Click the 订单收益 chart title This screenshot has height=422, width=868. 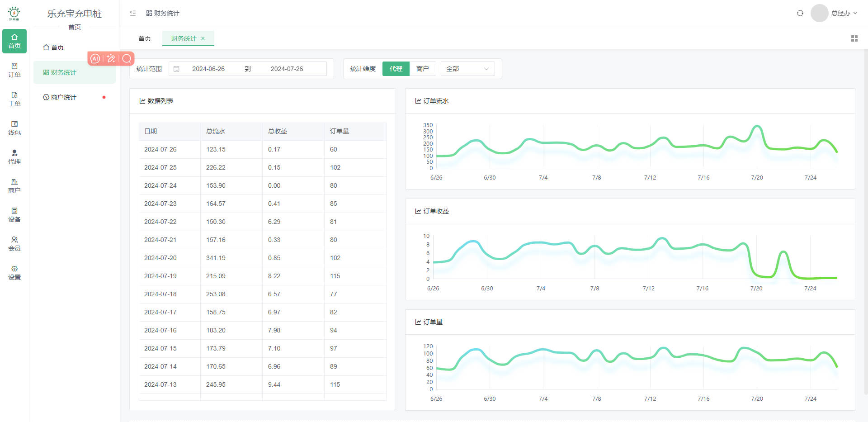pos(436,211)
